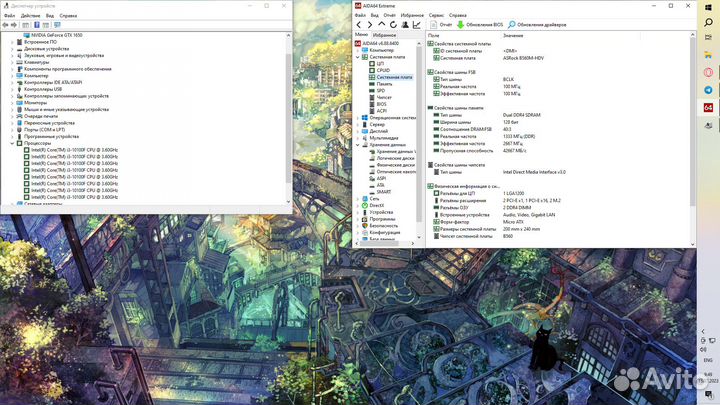This screenshot has width=720, height=405.
Task: Open AIDA64 user/favorites manager icon
Action: [x=405, y=25]
